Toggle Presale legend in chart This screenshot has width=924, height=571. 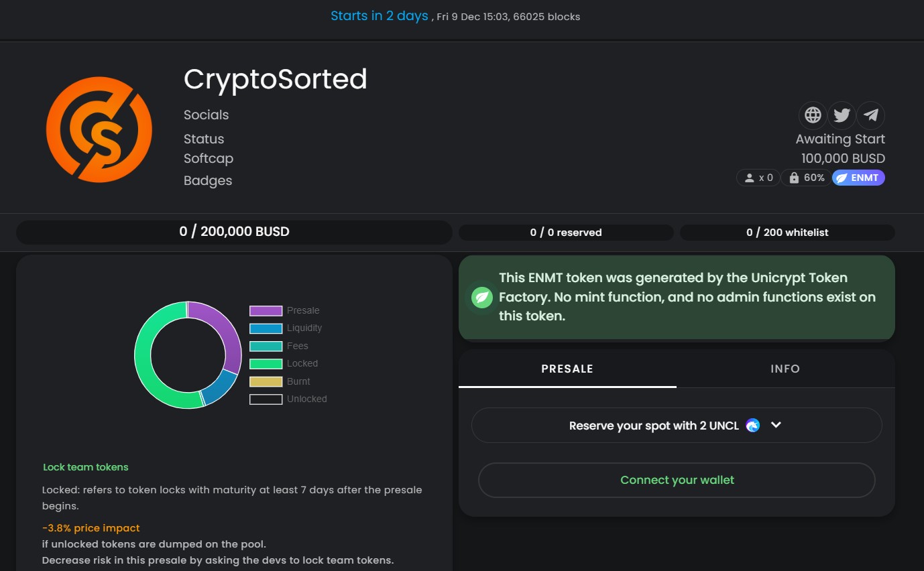284,310
